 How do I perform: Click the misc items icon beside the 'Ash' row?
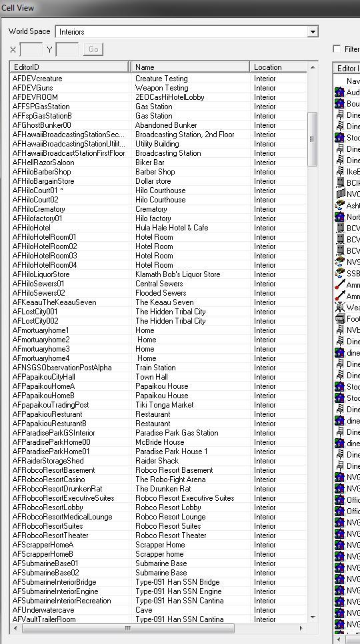[339, 205]
